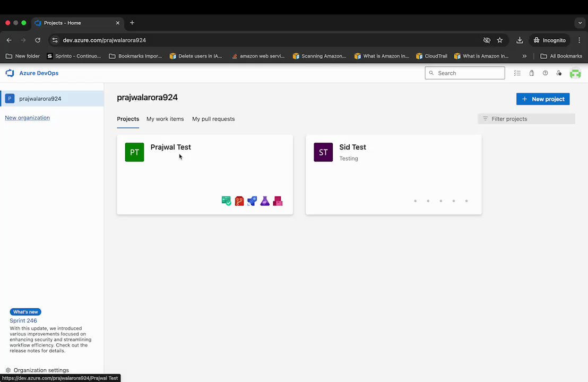Open the work items list icon in header
The image size is (588, 382).
[517, 73]
